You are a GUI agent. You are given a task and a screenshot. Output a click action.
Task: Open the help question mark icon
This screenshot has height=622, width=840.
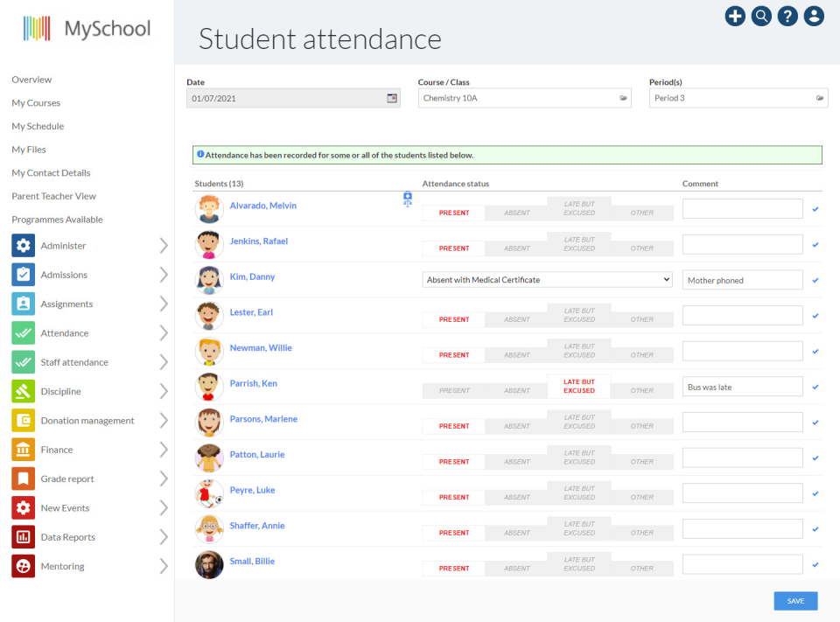pyautogui.click(x=787, y=16)
